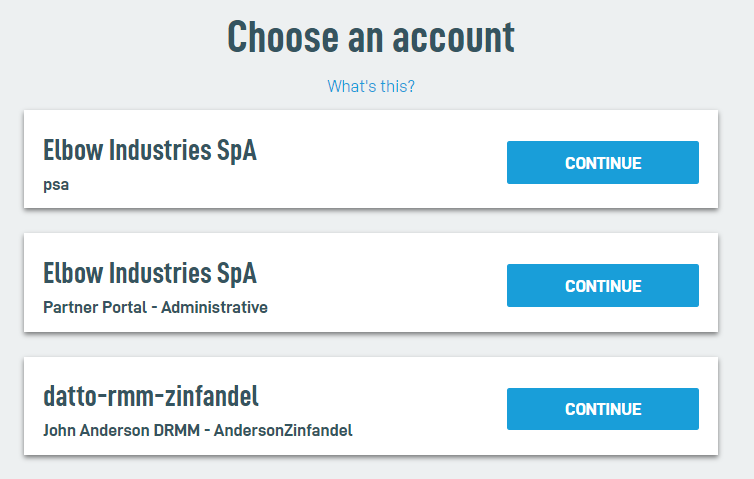Choose the Elbow Industries Partner Portal login
The height and width of the screenshot is (479, 754).
(x=602, y=286)
